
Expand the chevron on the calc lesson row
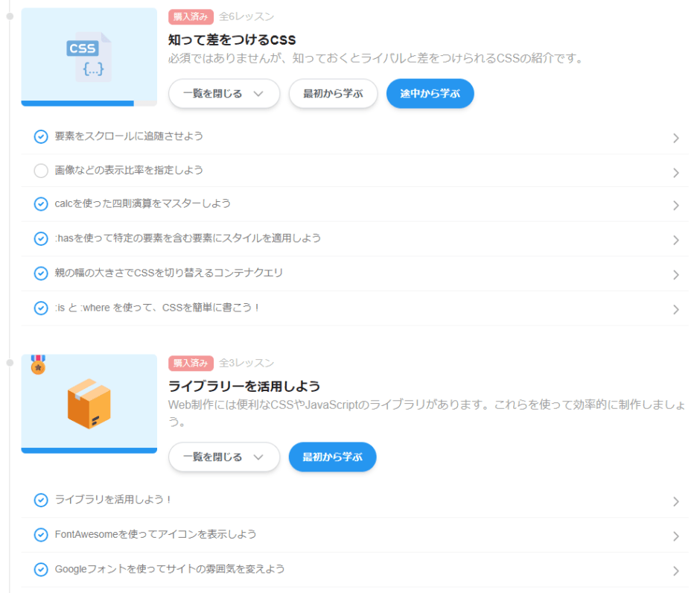point(676,205)
